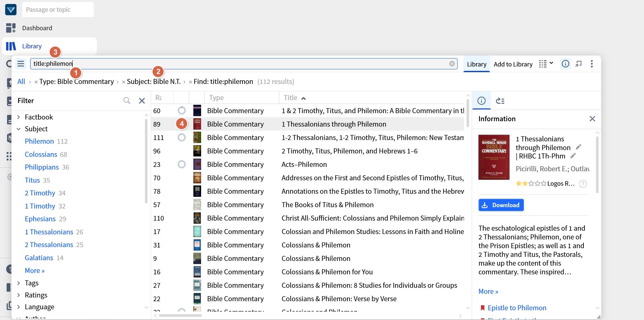Click the All breadcrumb link
This screenshot has height=320, width=644.
pos(21,82)
